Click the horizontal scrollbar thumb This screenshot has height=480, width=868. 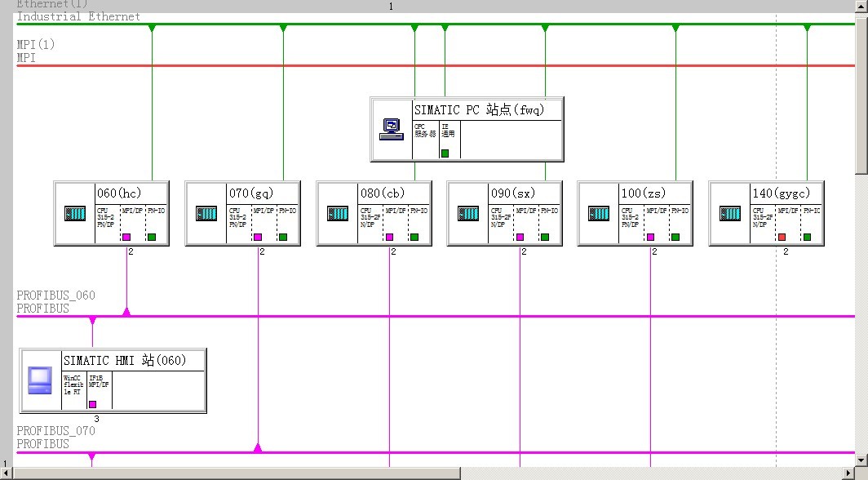[x=237, y=473]
